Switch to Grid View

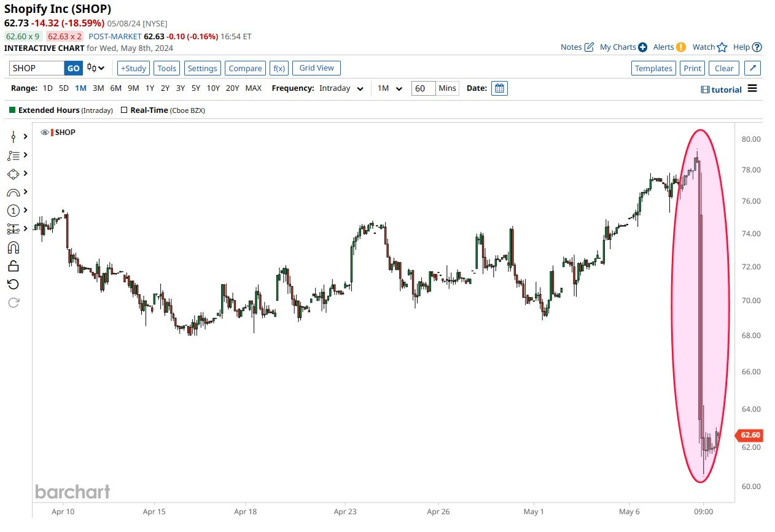[x=316, y=68]
